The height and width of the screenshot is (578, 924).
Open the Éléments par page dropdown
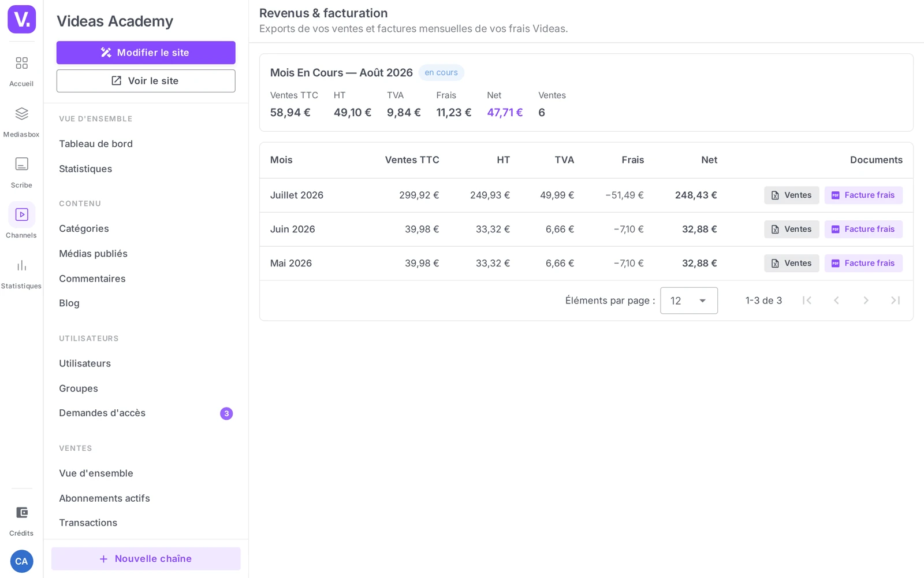[x=689, y=301]
